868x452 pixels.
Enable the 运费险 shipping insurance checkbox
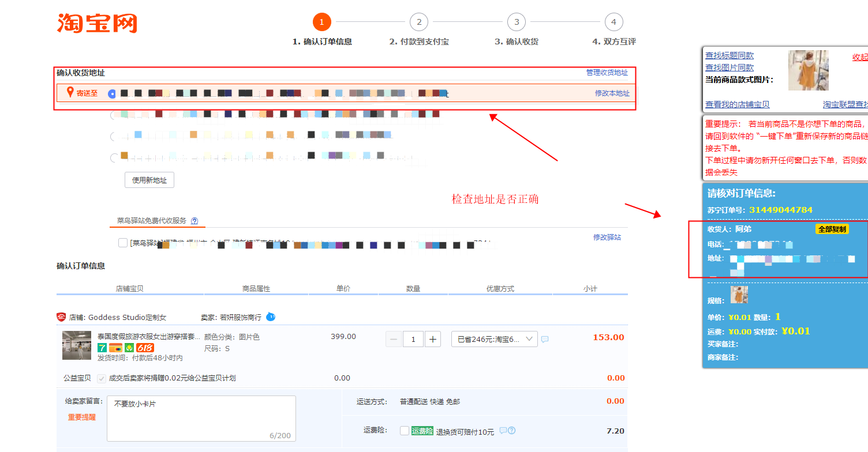coord(405,431)
